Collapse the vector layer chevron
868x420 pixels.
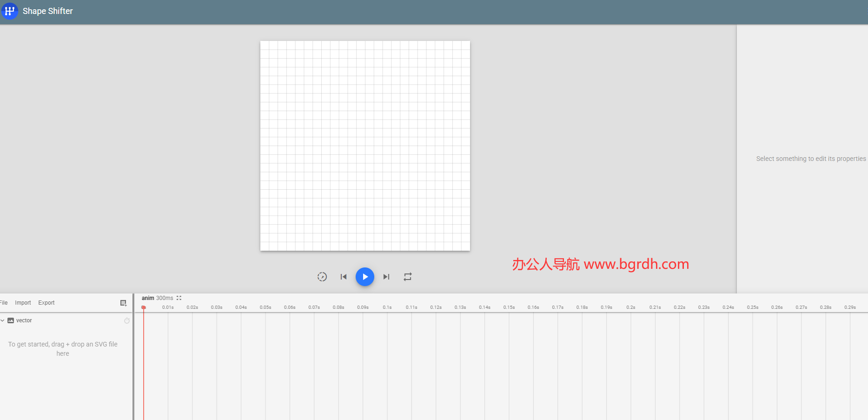click(x=3, y=320)
